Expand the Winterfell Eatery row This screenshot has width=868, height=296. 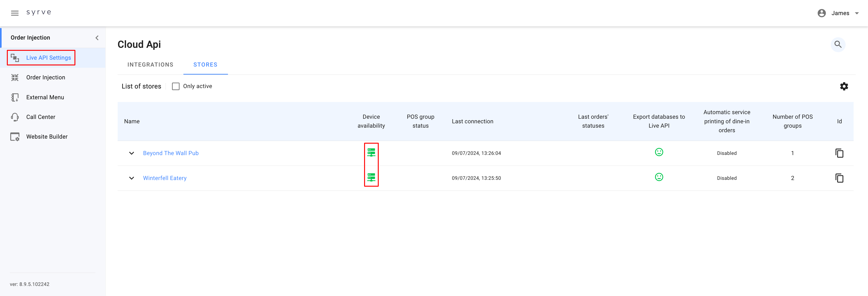pyautogui.click(x=131, y=178)
